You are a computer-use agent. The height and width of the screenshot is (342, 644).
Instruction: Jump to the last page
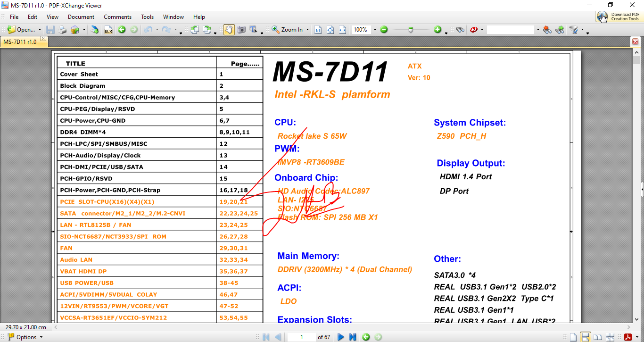pos(353,337)
